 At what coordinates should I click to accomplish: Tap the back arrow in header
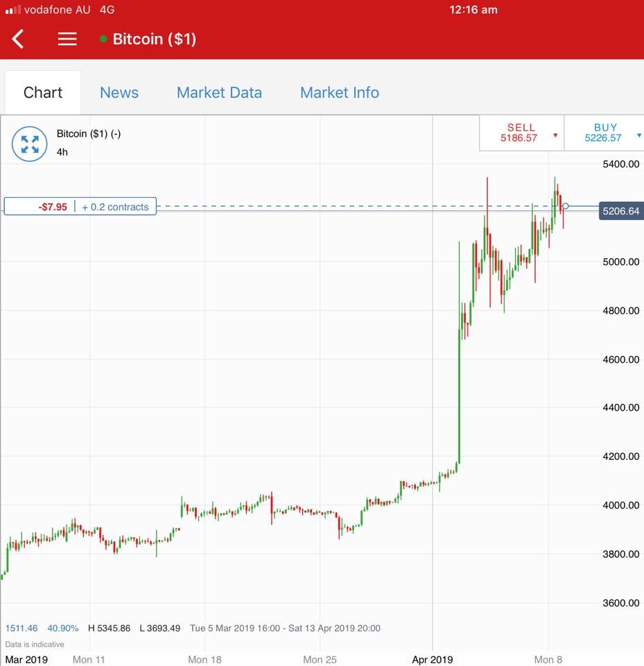coord(18,39)
